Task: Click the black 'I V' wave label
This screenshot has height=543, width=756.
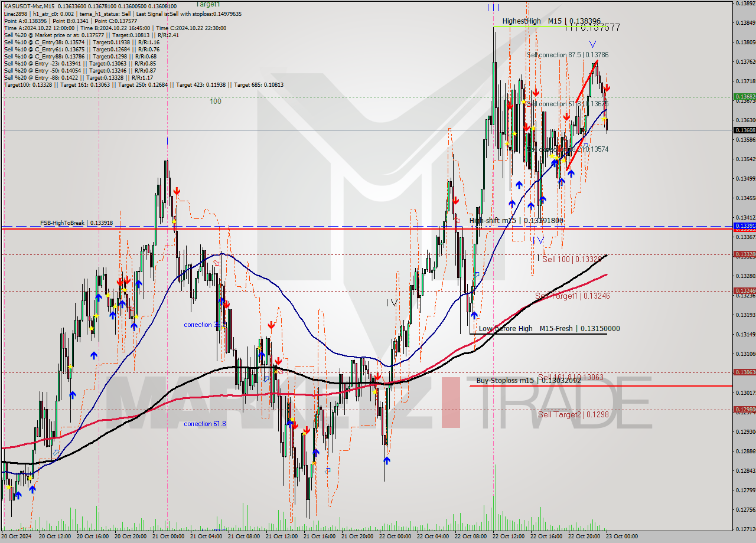Action: pyautogui.click(x=392, y=303)
